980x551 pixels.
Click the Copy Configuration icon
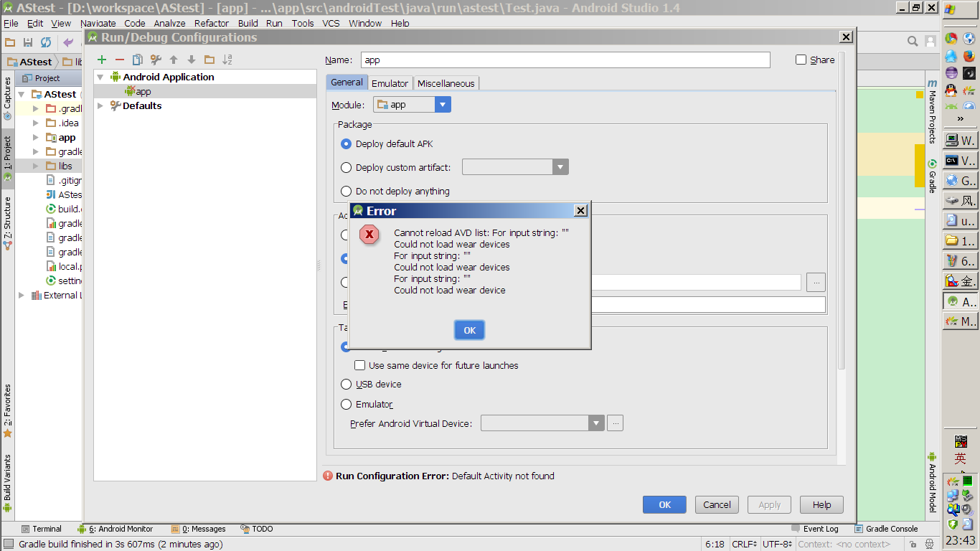tap(138, 60)
